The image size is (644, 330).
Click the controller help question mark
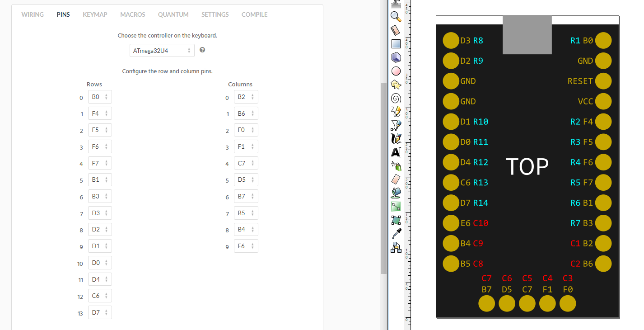(202, 50)
